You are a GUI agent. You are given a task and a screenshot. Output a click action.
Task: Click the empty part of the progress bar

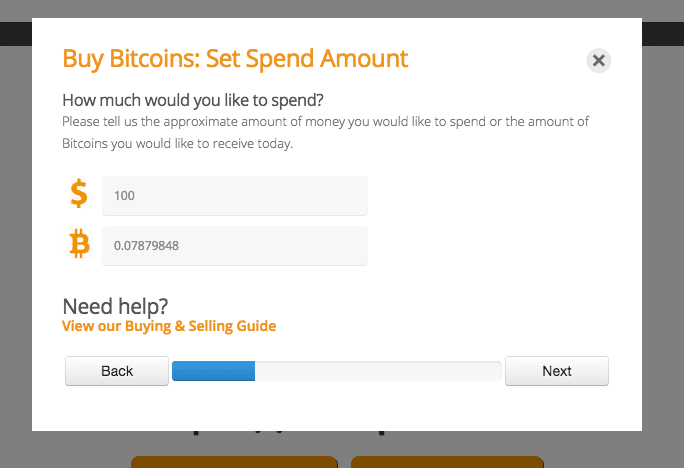coord(378,371)
